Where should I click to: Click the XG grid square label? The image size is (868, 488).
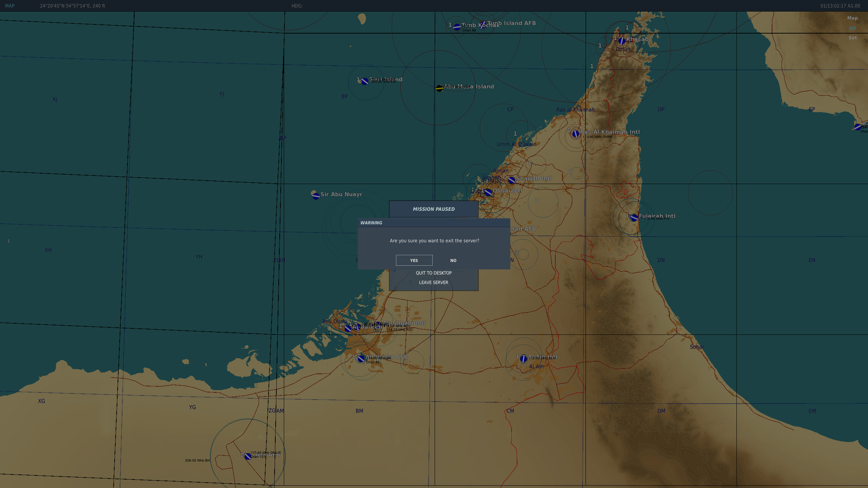pyautogui.click(x=41, y=401)
